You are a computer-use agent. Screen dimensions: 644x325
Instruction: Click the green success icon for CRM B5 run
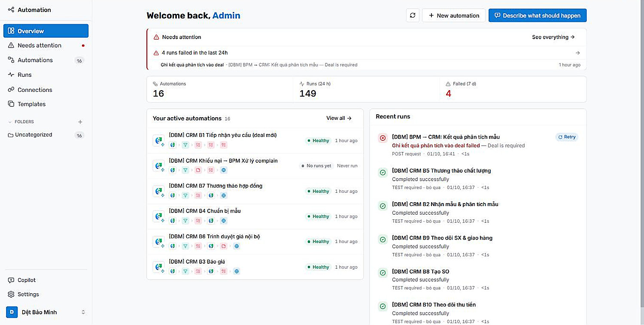coord(383,173)
